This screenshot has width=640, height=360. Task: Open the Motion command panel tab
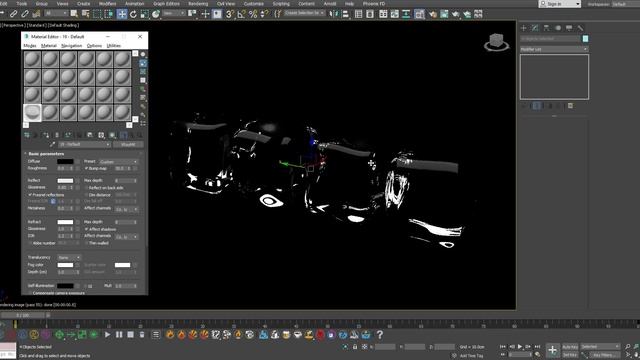(x=558, y=28)
